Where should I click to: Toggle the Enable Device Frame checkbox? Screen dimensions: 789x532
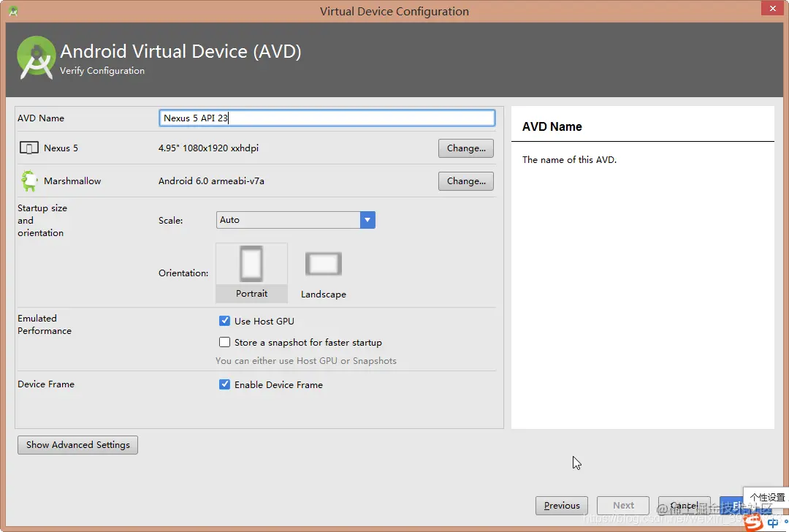point(224,384)
